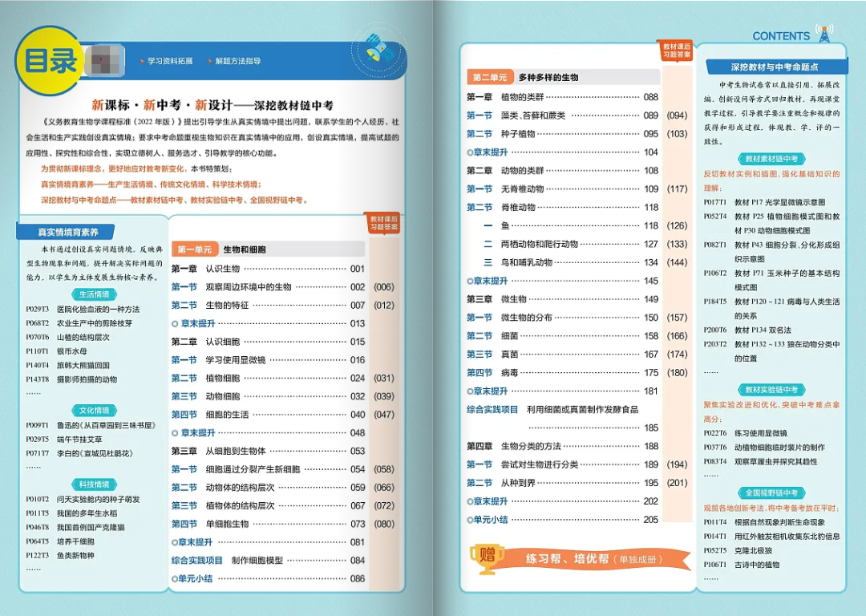Click the 新课标·新中考·新设计 headline
Image resolution: width=866 pixels, height=616 pixels.
click(x=212, y=105)
